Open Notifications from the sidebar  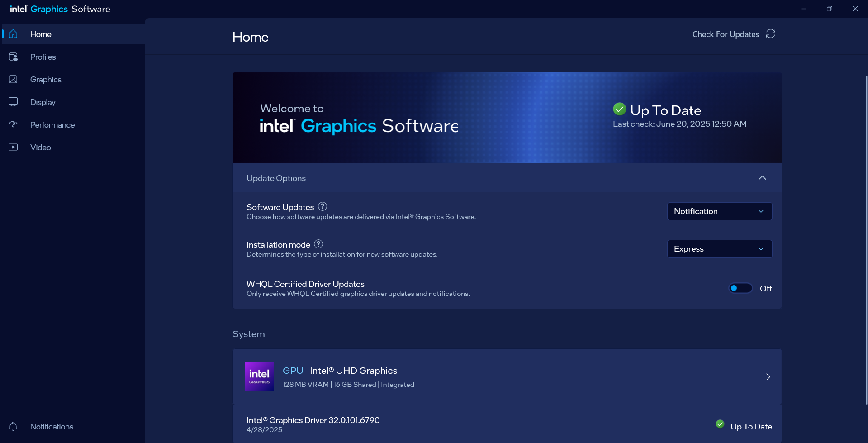[x=73, y=426]
